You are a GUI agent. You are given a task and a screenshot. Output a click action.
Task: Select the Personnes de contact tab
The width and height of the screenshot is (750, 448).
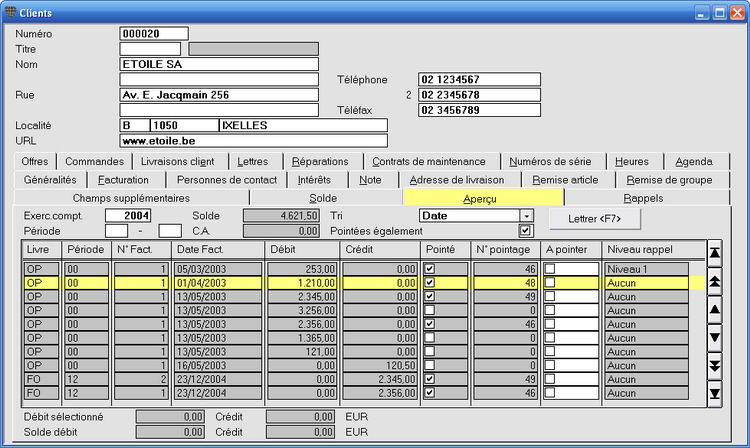coord(227,180)
